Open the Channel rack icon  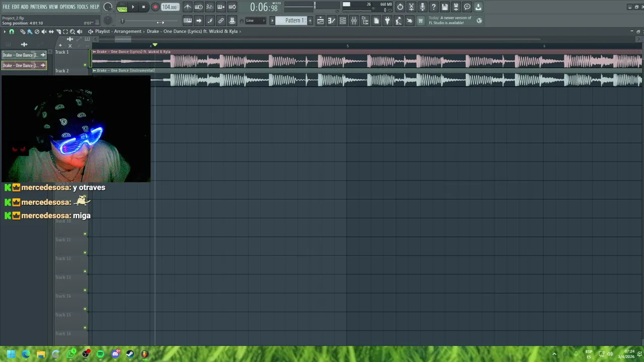(x=343, y=21)
